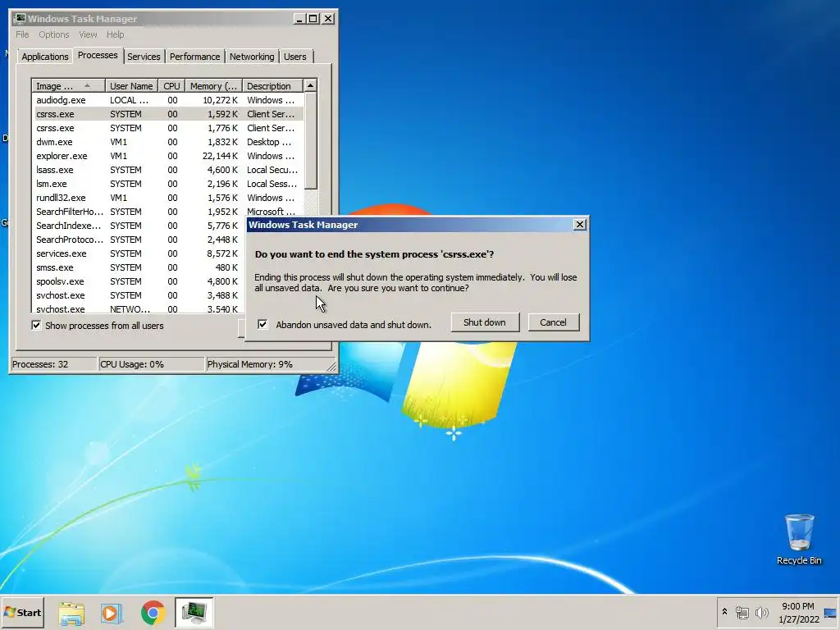
Task: Open the Options menu
Action: 53,34
